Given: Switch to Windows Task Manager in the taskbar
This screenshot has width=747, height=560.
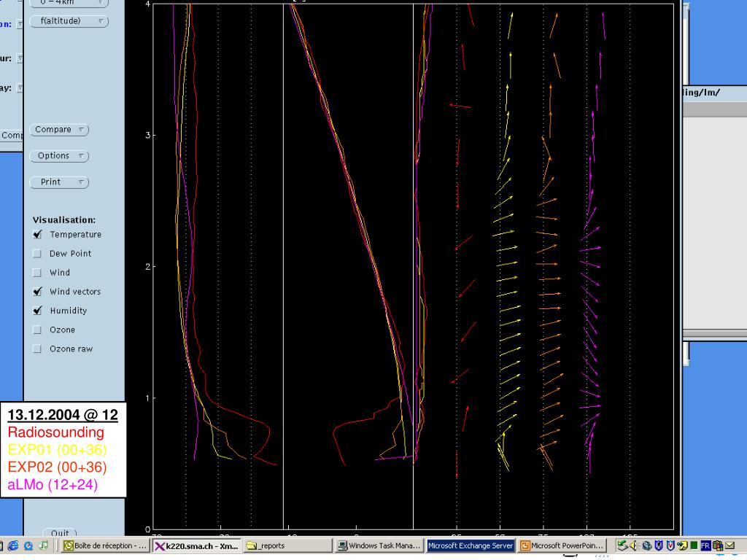Looking at the screenshot, I should 379,545.
